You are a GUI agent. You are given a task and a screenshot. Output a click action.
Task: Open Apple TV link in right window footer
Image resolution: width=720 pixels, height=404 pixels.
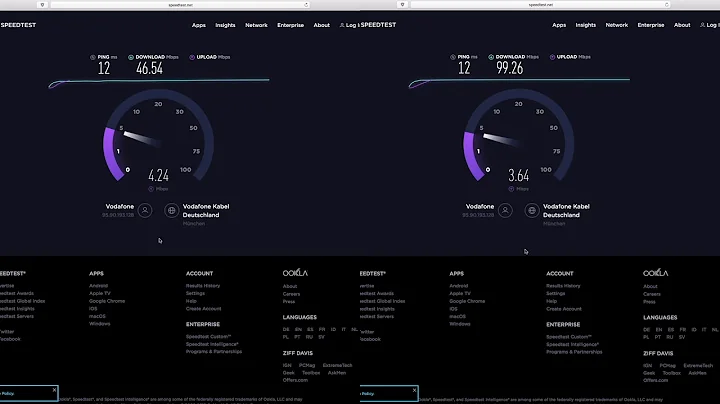coord(460,293)
